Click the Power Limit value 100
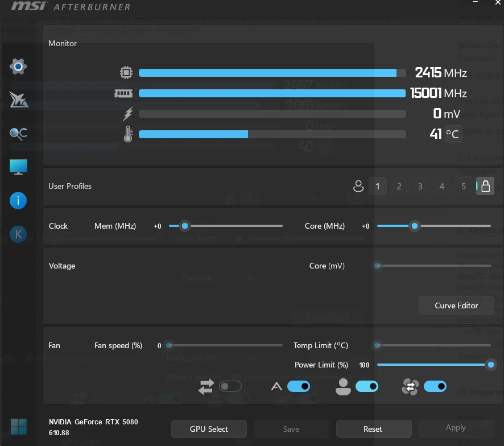The width and height of the screenshot is (504, 446). [364, 365]
